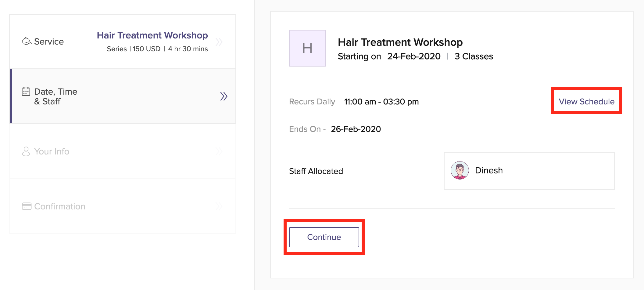Image resolution: width=644 pixels, height=290 pixels.
Task: Click Dinesh's avatar picture
Action: (460, 170)
